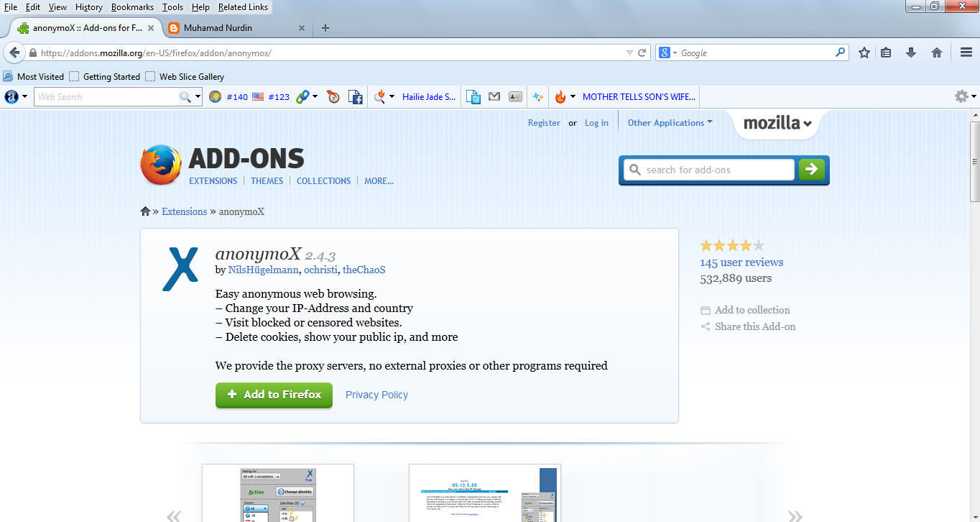Screen dimensions: 980x522
Task: Reload page with the refresh arrow
Action: (x=642, y=52)
